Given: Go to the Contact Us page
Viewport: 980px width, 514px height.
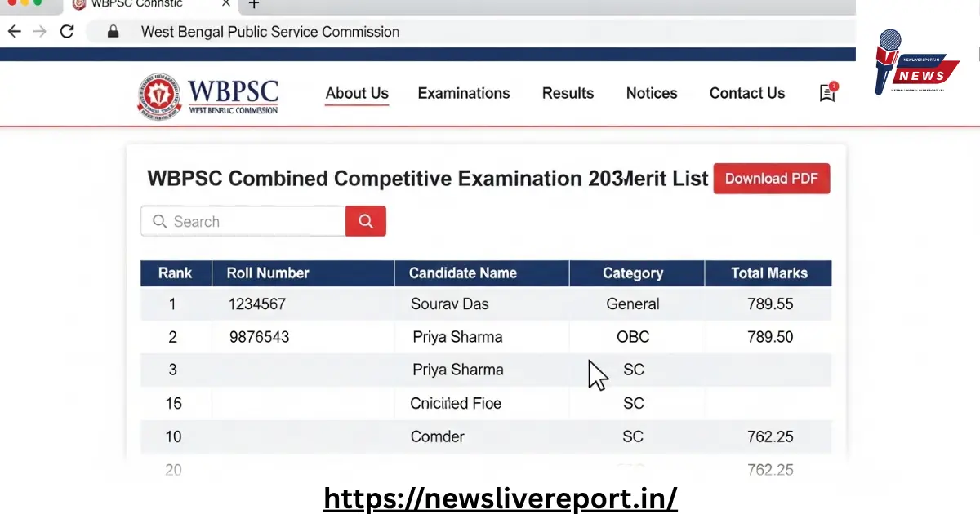Looking at the screenshot, I should point(746,93).
